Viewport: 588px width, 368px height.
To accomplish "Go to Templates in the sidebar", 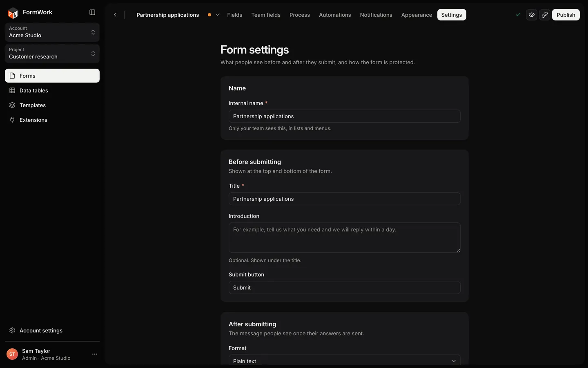I will pos(52,105).
